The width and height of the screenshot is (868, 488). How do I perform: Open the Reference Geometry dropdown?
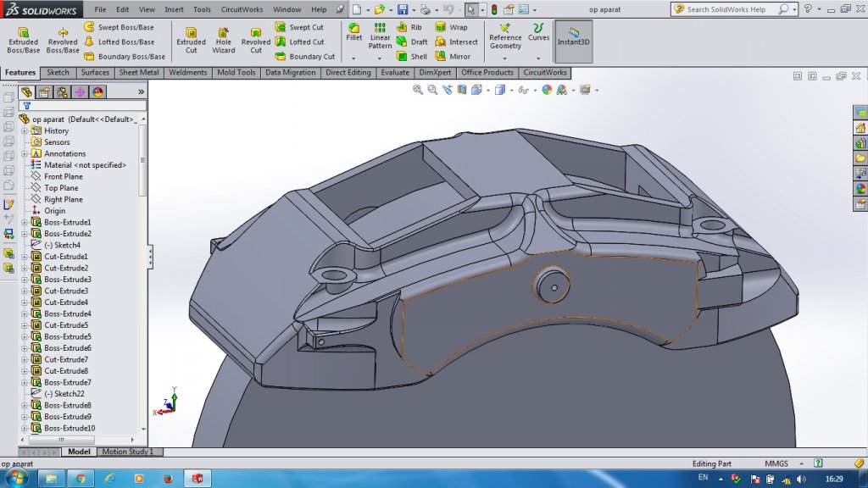[505, 58]
